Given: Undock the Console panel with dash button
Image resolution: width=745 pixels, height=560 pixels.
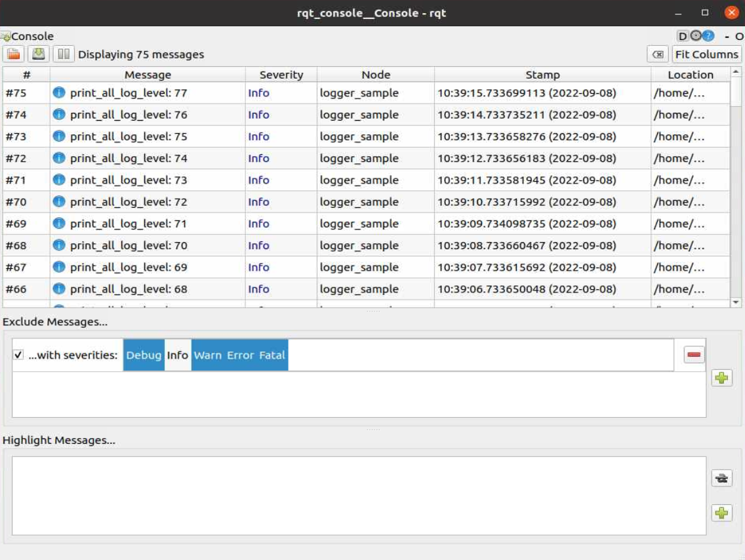Looking at the screenshot, I should 727,36.
